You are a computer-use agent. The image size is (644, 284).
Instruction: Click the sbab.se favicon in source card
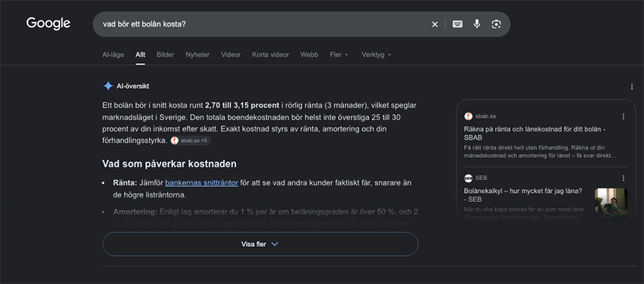[x=469, y=116]
